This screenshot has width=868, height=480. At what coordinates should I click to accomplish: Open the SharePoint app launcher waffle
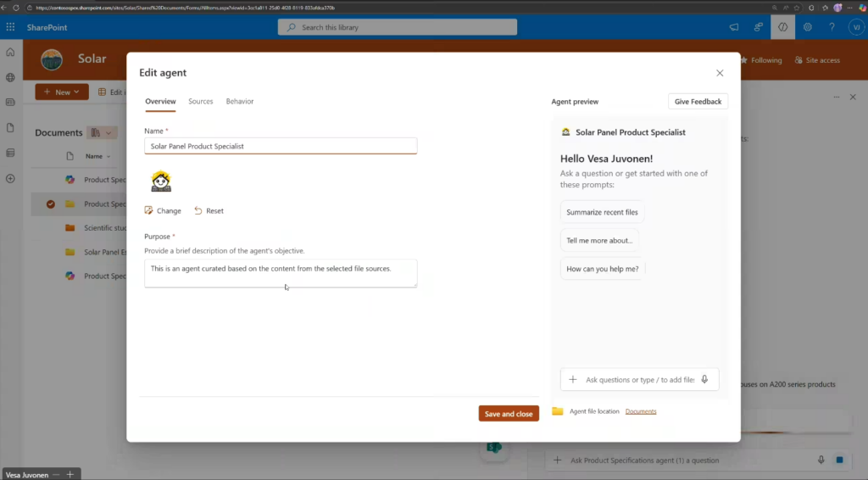(x=10, y=27)
